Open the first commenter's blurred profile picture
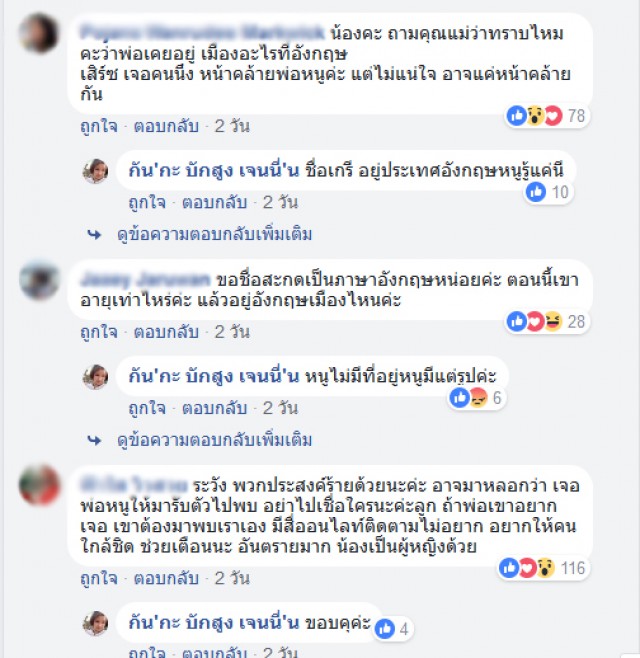The image size is (640, 658). point(39,33)
